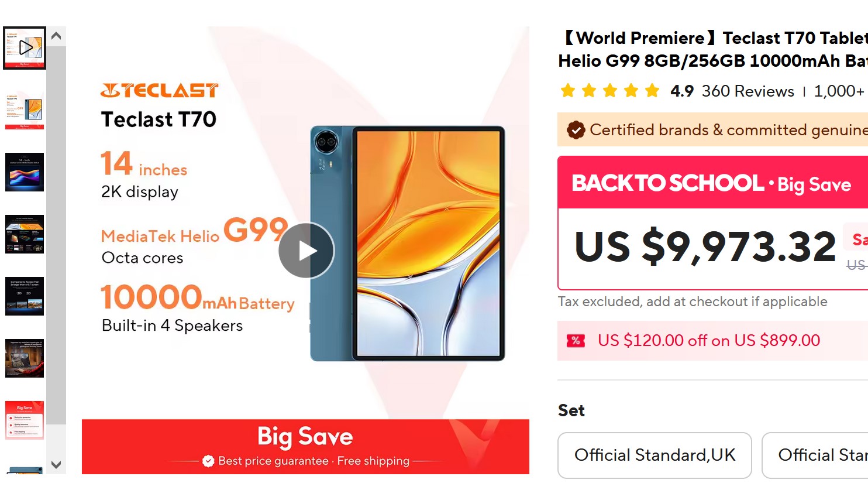Play the Teclast T70 product video
Screen dimensions: 868x483
coord(306,251)
